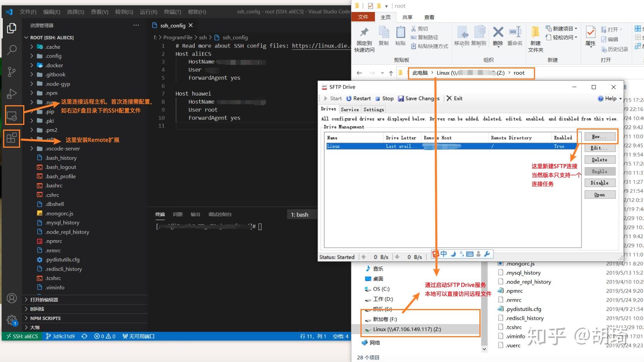Screen dimensions: 644x362
Task: Click Start in SFTP Drive toolbar
Action: click(x=333, y=98)
